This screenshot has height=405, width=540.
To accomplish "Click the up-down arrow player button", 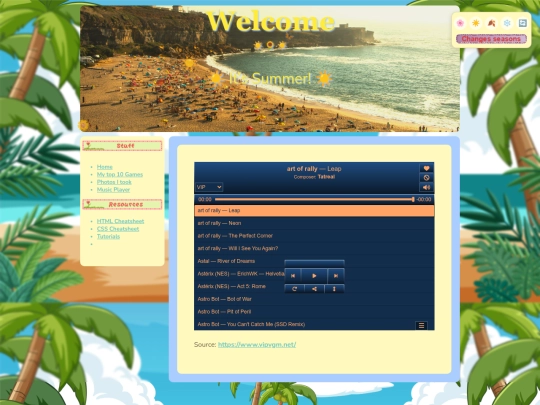I will 334,289.
